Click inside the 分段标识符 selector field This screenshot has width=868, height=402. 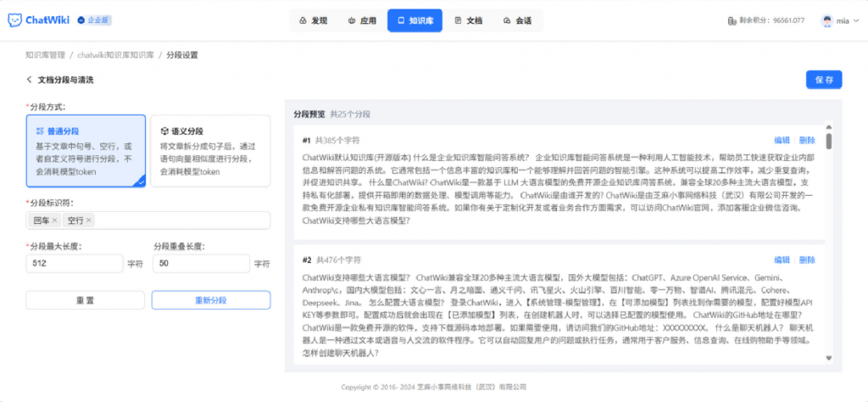tap(148, 221)
